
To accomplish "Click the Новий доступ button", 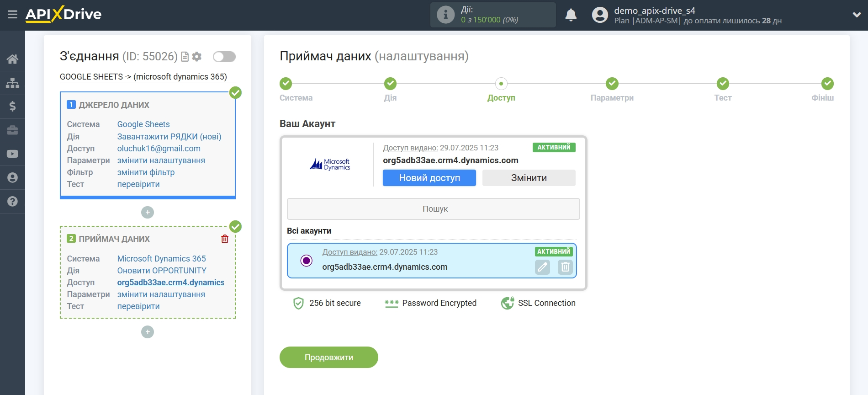I will pos(429,178).
